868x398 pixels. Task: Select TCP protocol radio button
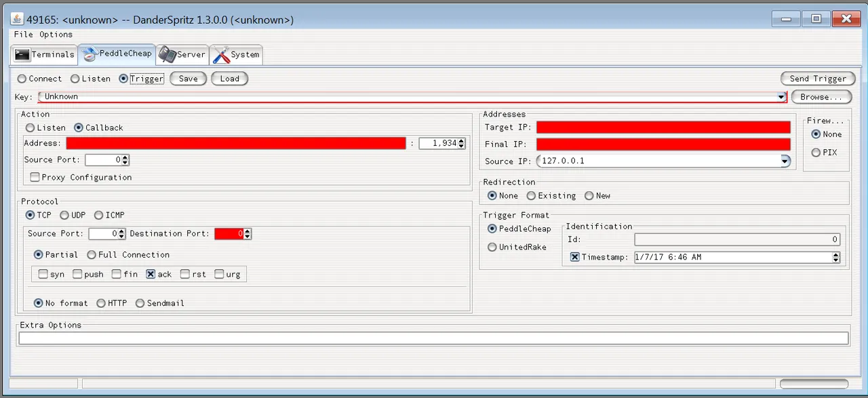click(x=31, y=215)
